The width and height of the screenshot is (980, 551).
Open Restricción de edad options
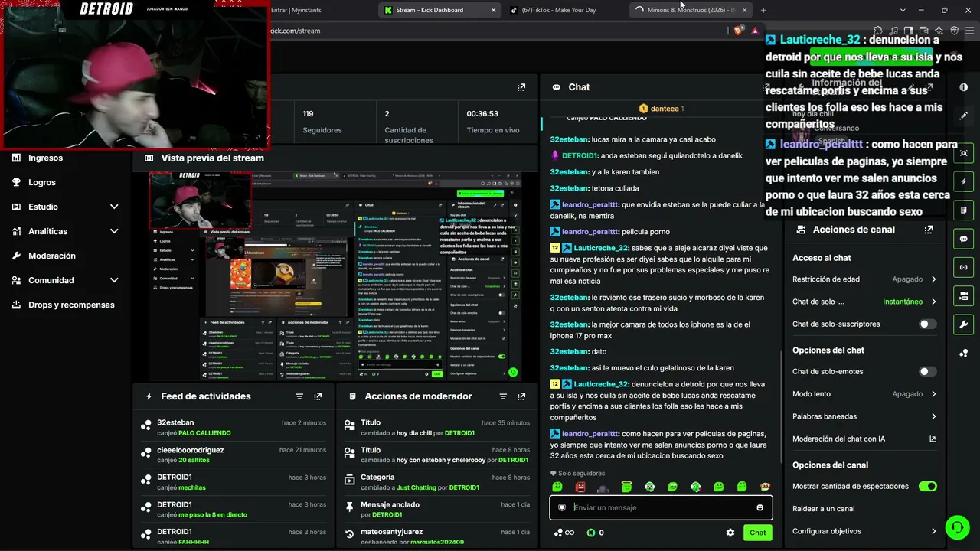click(864, 279)
